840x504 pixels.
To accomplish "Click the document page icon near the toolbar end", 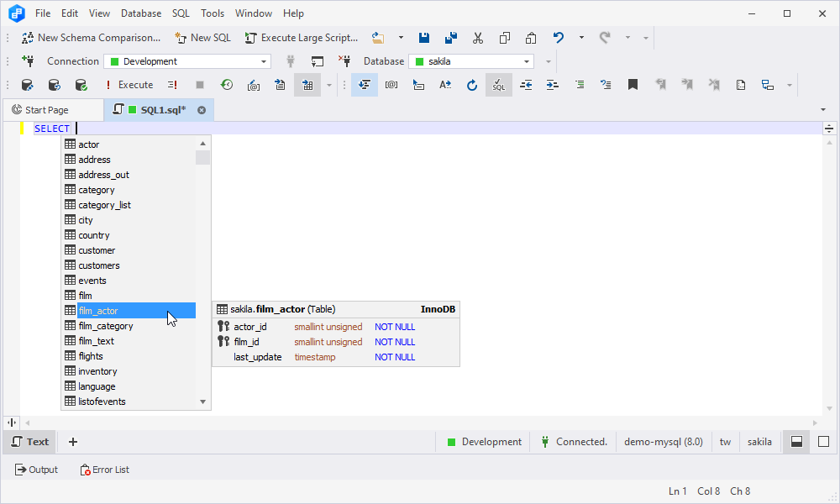I will point(741,85).
